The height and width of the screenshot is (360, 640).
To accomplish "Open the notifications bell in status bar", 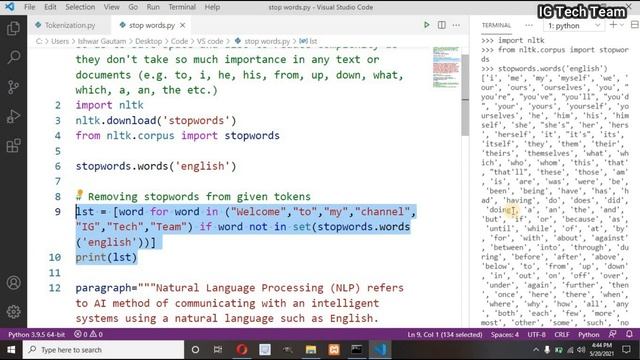I will tap(629, 334).
